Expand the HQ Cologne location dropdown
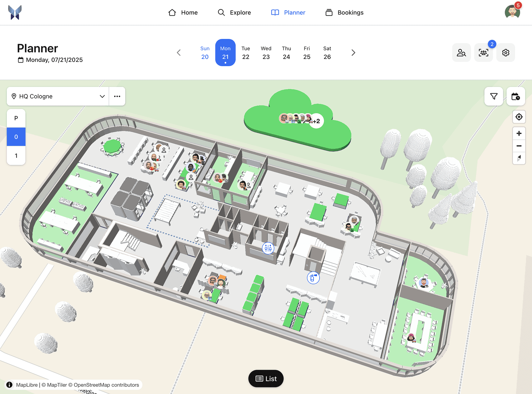This screenshot has width=532, height=394. 102,96
